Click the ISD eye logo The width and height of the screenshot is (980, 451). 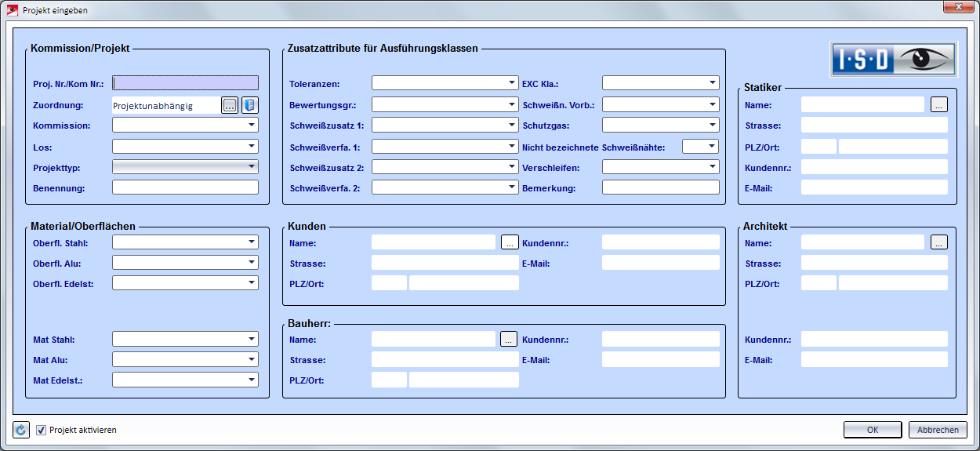(x=894, y=59)
